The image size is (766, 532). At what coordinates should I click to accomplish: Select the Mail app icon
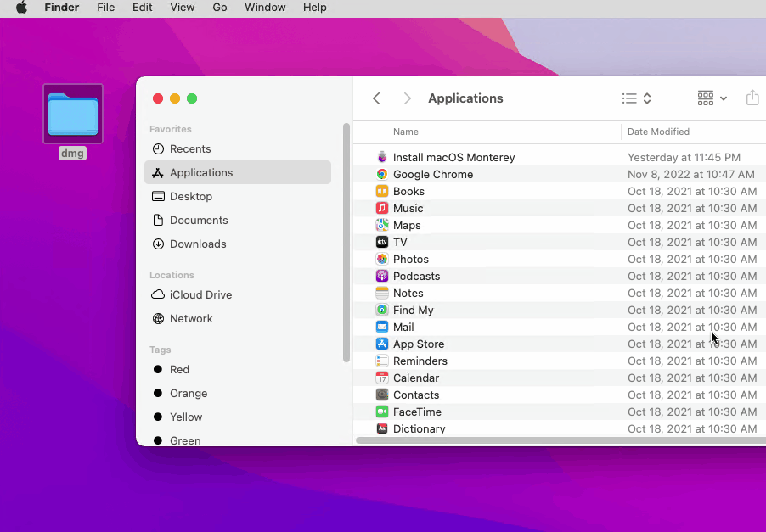point(382,327)
